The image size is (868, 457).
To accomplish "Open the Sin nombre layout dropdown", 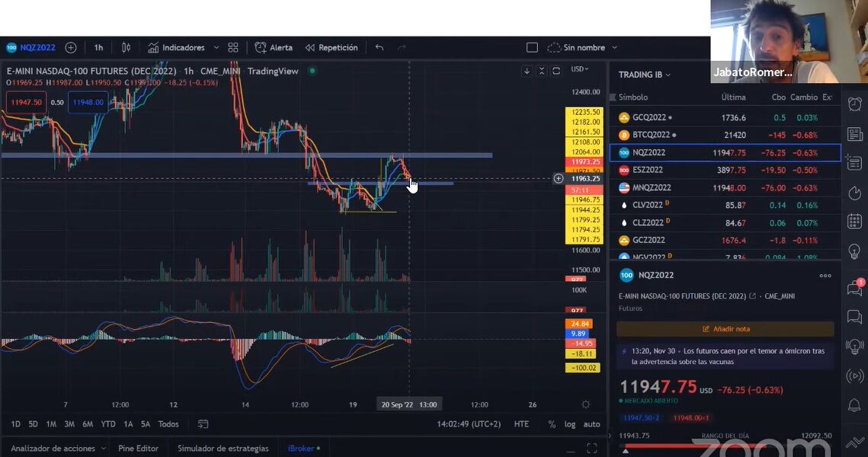I will coord(582,47).
